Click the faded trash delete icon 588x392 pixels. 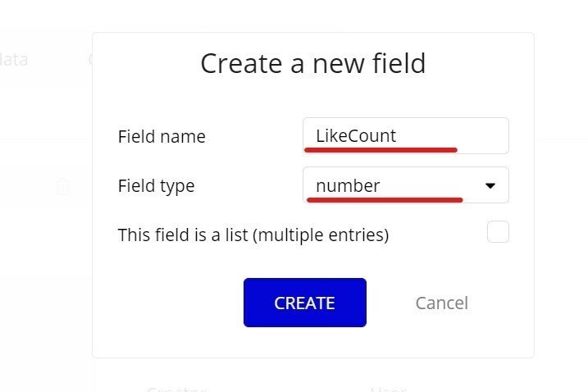[63, 186]
